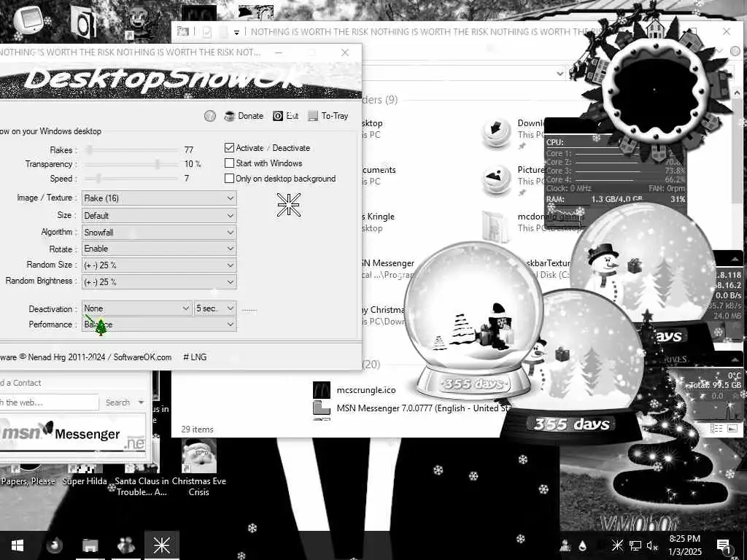Image resolution: width=747 pixels, height=560 pixels.
Task: Enable Only on desktop background checkbox
Action: coord(229,178)
